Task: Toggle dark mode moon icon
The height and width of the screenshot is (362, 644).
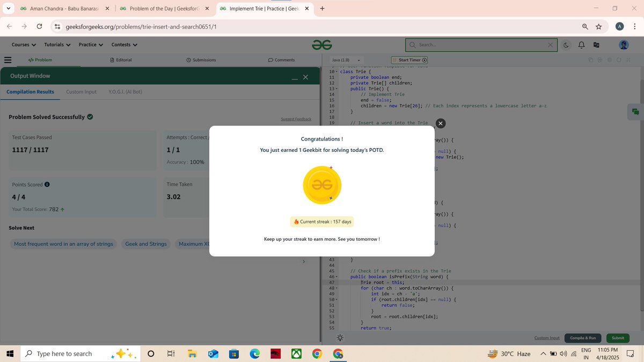Action: [567, 45]
